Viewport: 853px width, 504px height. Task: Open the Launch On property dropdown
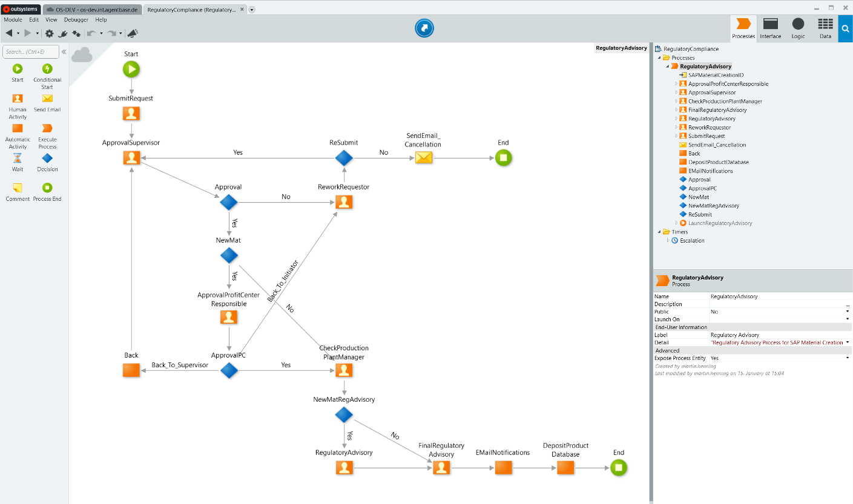pyautogui.click(x=846, y=319)
